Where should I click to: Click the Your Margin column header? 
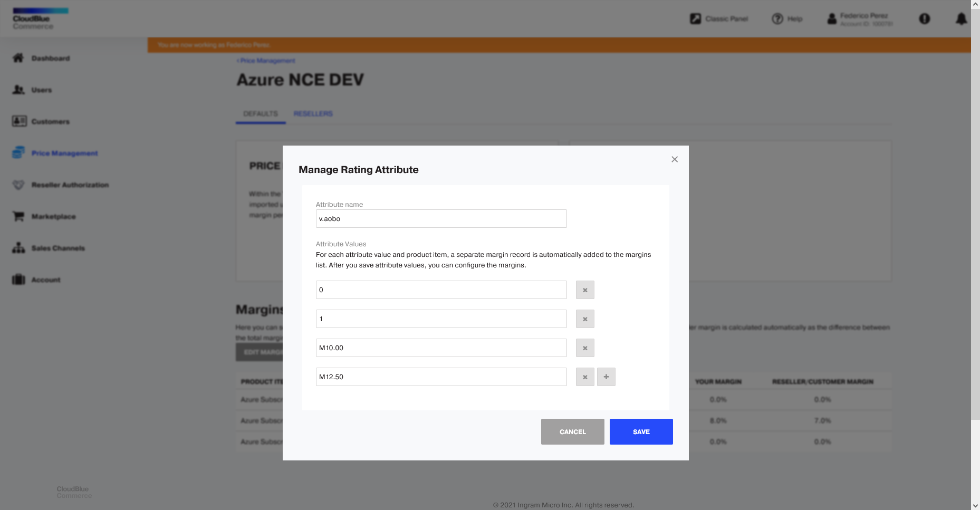pyautogui.click(x=718, y=381)
